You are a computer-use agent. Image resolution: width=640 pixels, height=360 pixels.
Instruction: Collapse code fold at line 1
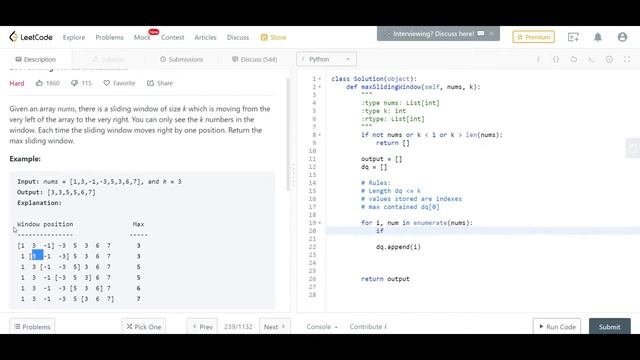[x=320, y=79]
